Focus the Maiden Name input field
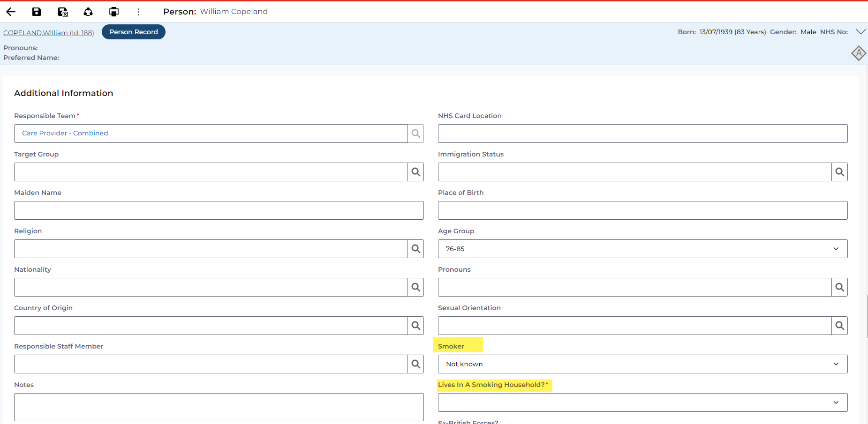Image resolution: width=868 pixels, height=424 pixels. tap(219, 210)
